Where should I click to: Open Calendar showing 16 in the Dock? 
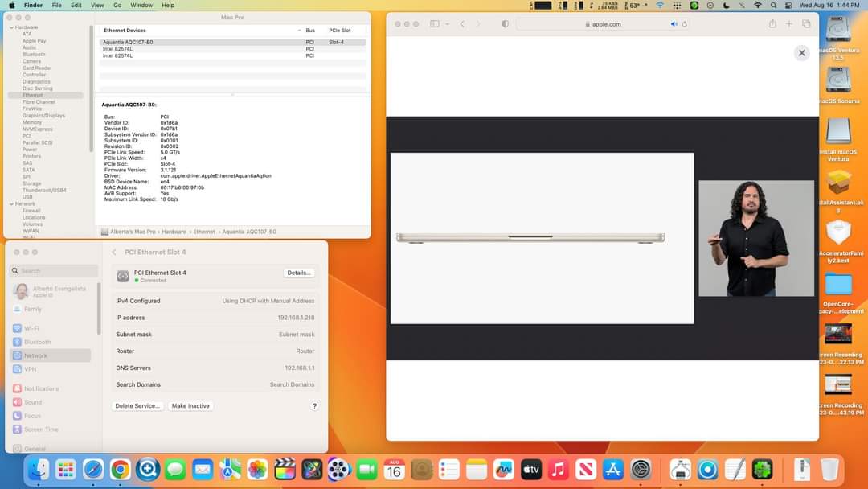(x=394, y=471)
